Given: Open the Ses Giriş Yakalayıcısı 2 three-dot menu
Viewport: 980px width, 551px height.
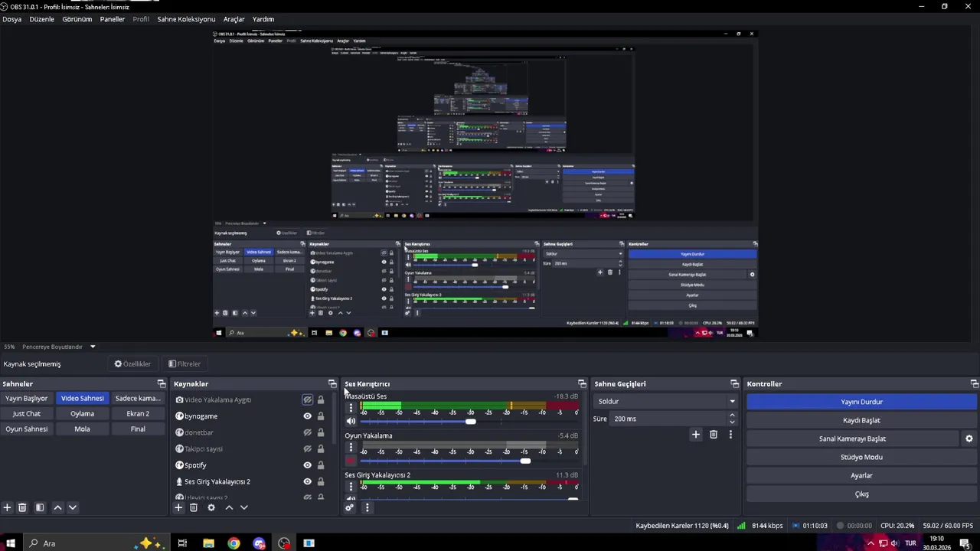Looking at the screenshot, I should click(x=351, y=487).
